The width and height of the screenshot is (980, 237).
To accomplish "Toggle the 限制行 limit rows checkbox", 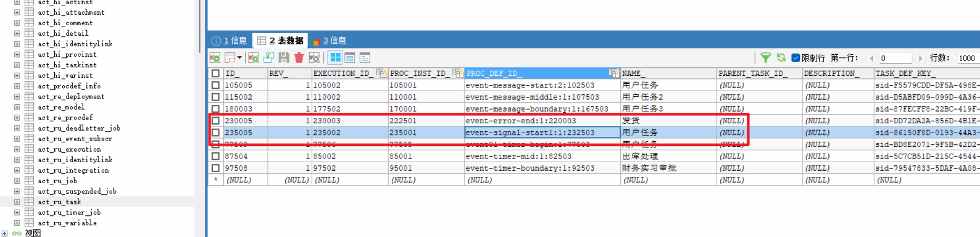I will tap(796, 58).
